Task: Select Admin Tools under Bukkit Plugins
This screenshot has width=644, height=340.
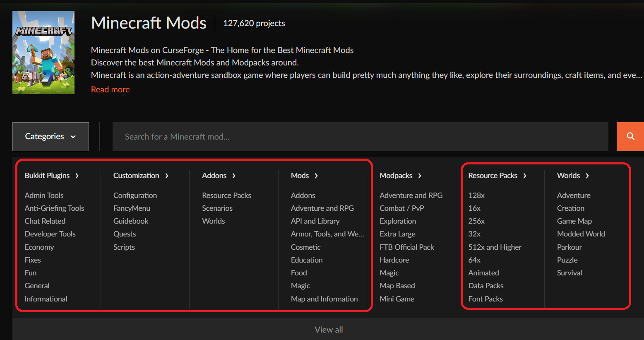Action: 44,195
